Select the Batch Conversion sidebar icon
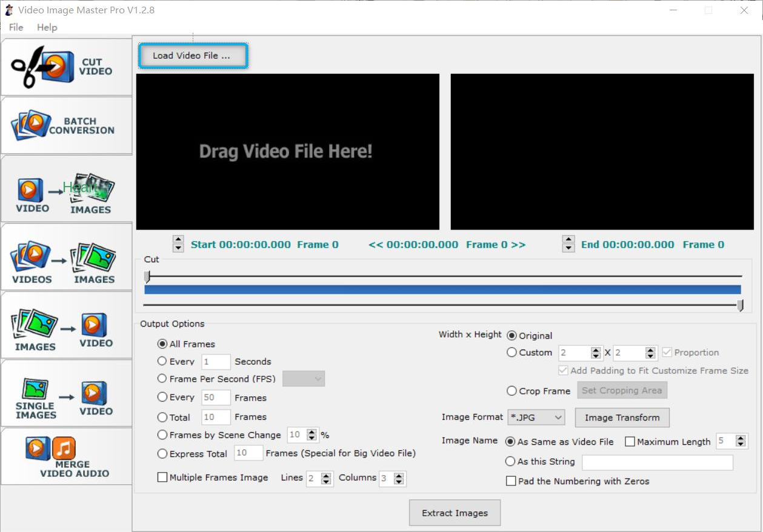The height and width of the screenshot is (532, 763). point(65,125)
